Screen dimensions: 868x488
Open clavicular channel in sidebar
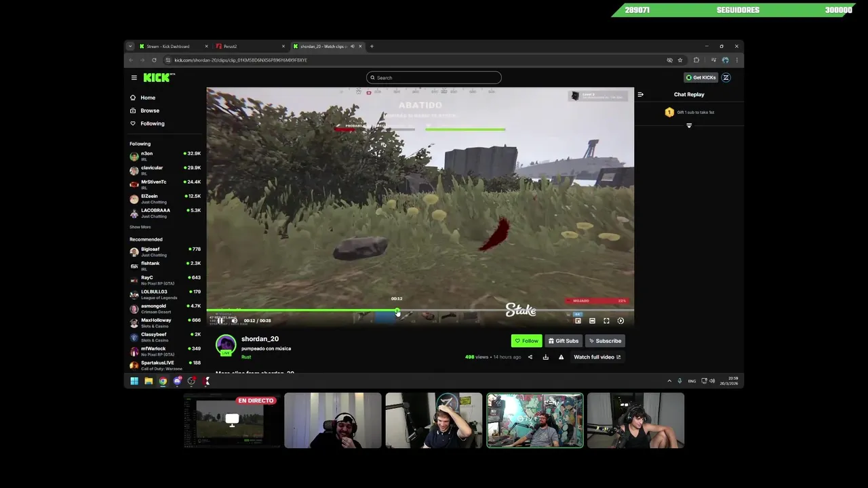click(x=165, y=170)
